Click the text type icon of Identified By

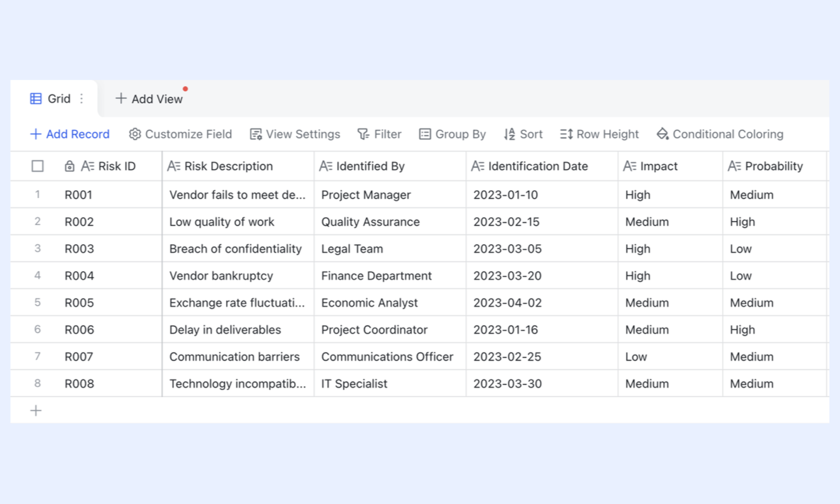click(x=326, y=166)
